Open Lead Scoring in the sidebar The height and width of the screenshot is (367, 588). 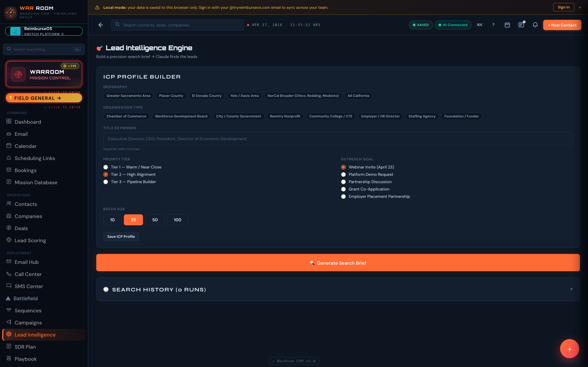coord(30,241)
